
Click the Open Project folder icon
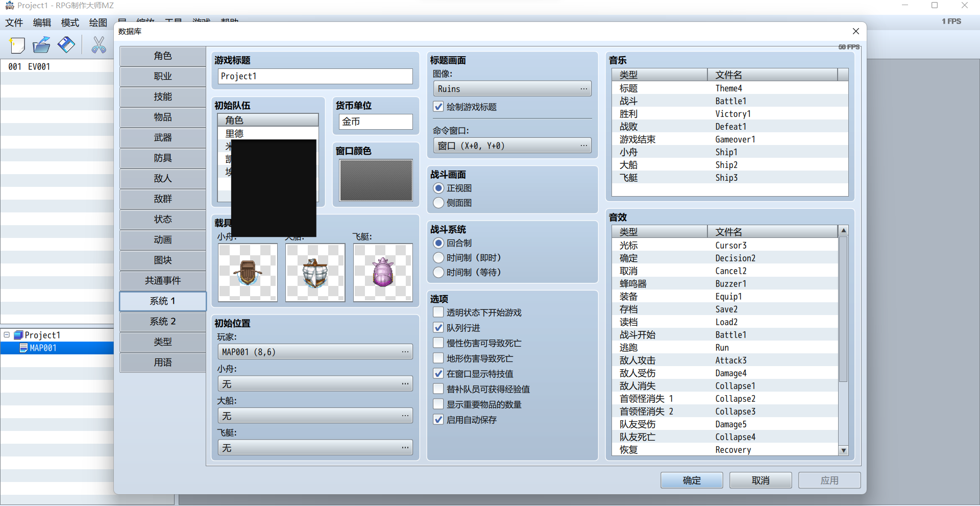coord(41,45)
